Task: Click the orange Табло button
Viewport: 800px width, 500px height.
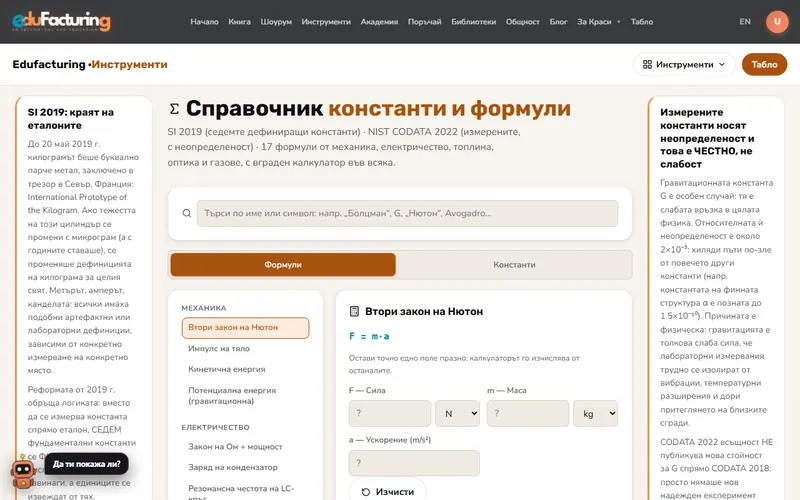Action: coord(764,64)
